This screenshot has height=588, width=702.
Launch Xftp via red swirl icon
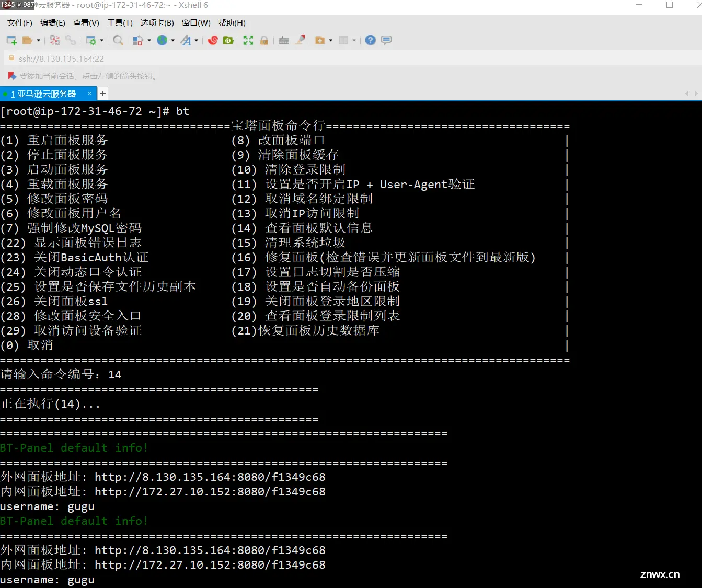(x=213, y=40)
